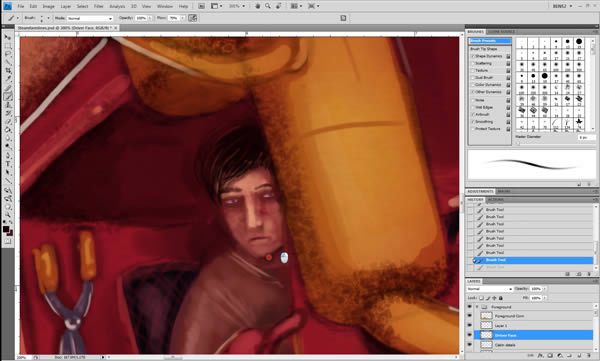Image resolution: width=600 pixels, height=361 pixels.
Task: Select the Eyedropper tool
Action: [7, 79]
